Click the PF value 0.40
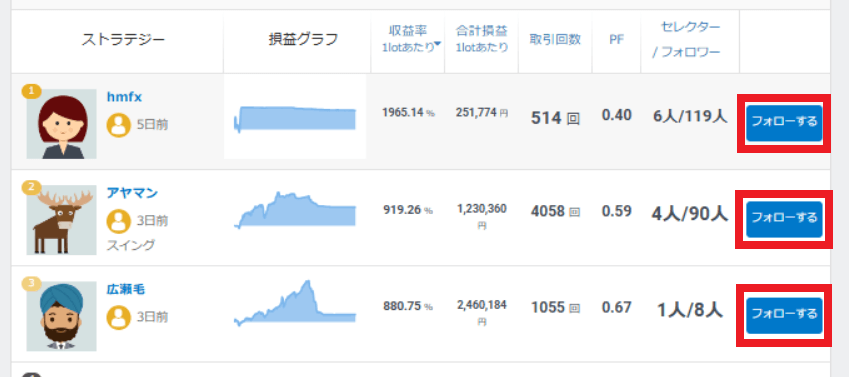The width and height of the screenshot is (849, 377). pyautogui.click(x=616, y=115)
